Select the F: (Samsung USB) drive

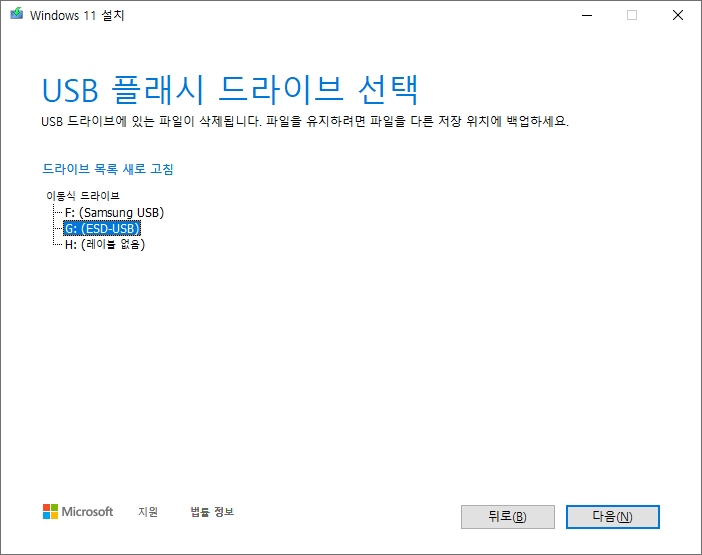point(115,213)
